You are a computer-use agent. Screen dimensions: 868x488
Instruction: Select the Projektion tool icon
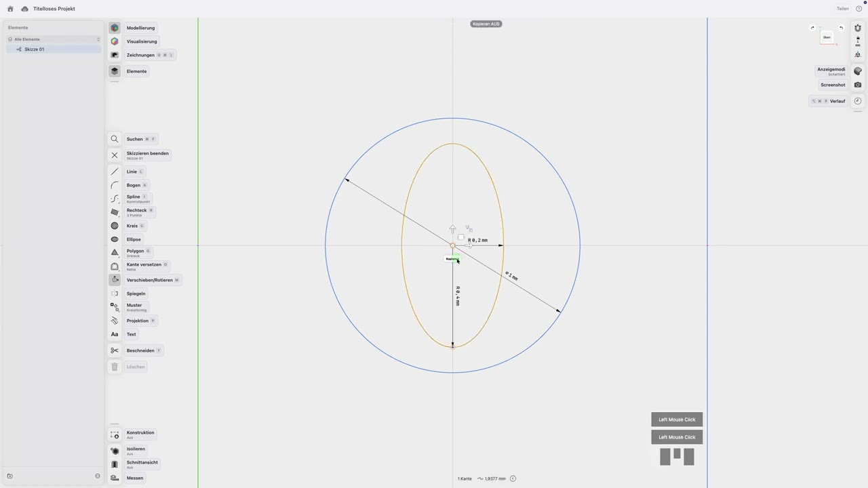click(115, 321)
